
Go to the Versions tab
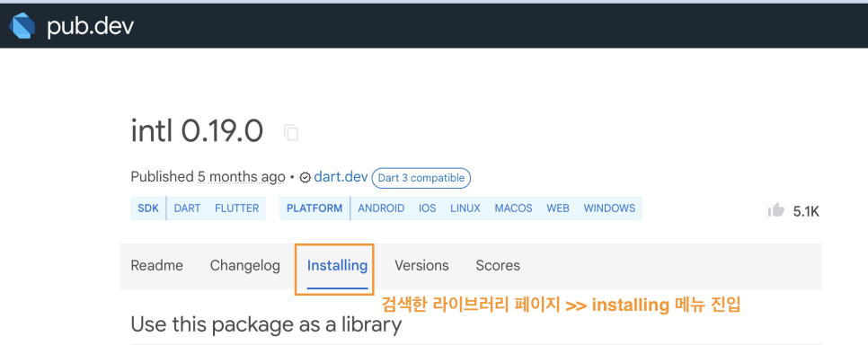point(421,266)
